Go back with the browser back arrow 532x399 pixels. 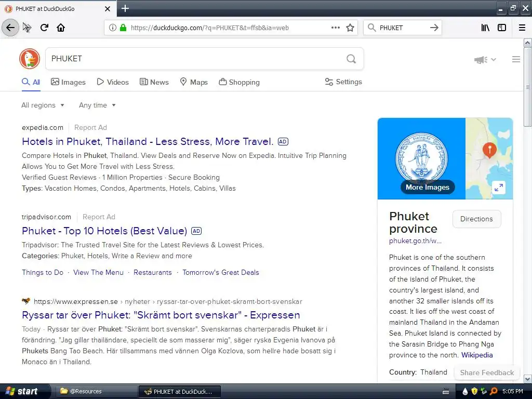tap(10, 28)
